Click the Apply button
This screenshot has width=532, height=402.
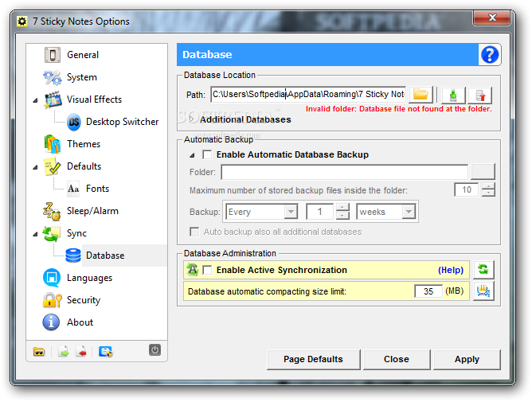coord(467,359)
